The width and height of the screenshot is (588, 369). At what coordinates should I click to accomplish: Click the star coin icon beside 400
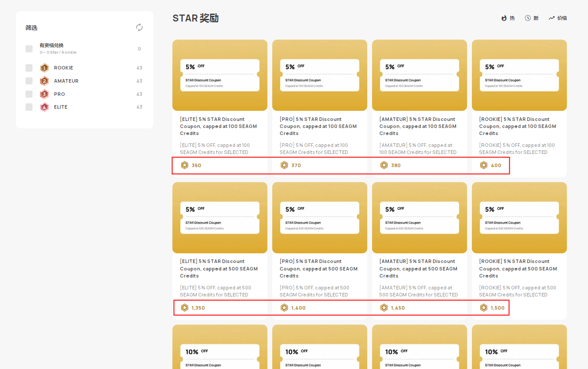click(x=484, y=165)
